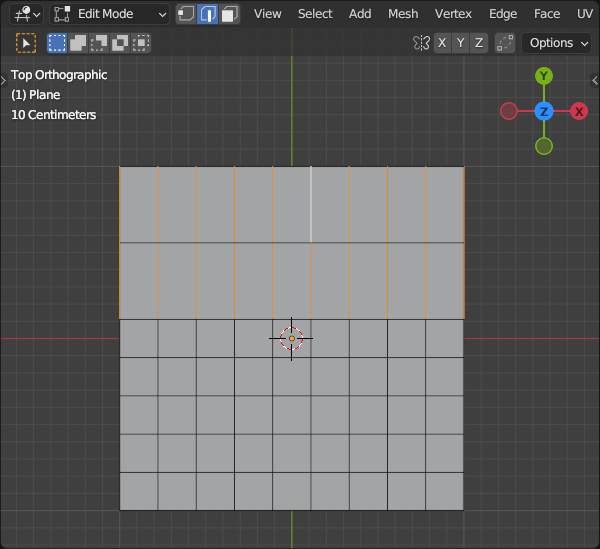Image resolution: width=600 pixels, height=549 pixels.
Task: Expand the right sidebar arrow
Action: (595, 80)
